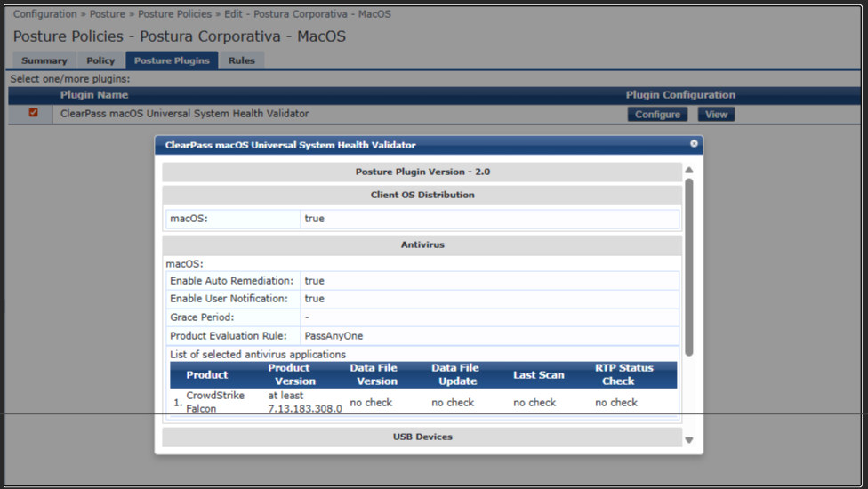868x489 pixels.
Task: Click the dialog scroll-down arrow
Action: [x=689, y=440]
